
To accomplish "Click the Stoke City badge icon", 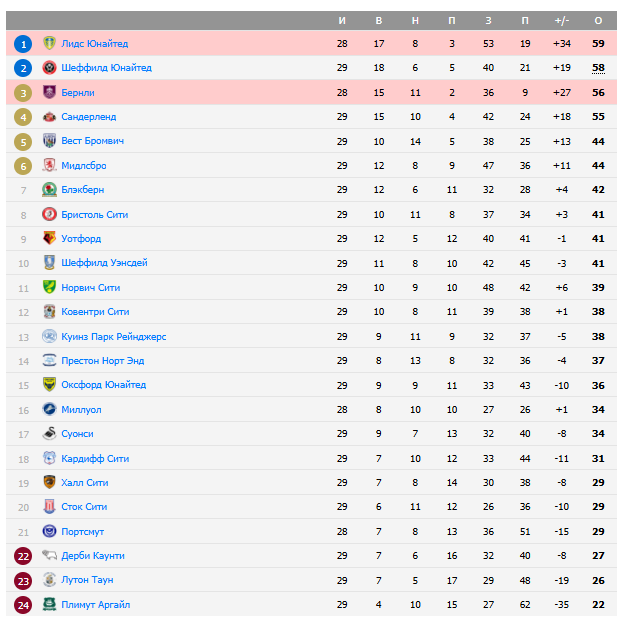I will [x=49, y=507].
